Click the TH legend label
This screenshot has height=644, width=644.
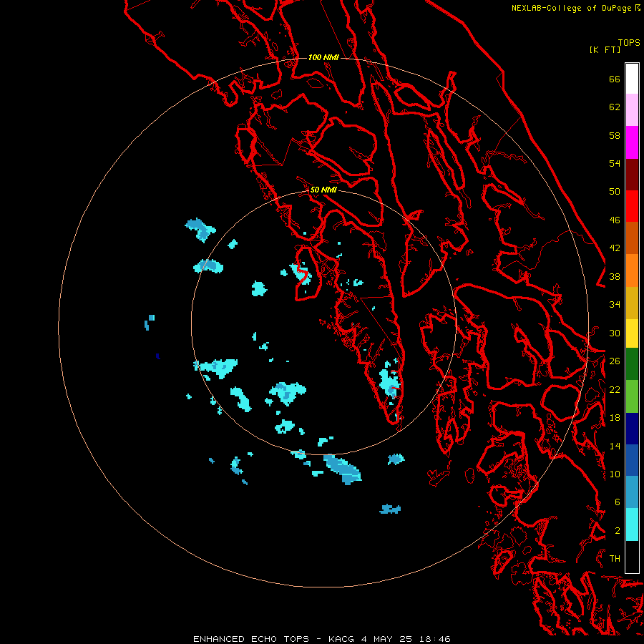615,559
